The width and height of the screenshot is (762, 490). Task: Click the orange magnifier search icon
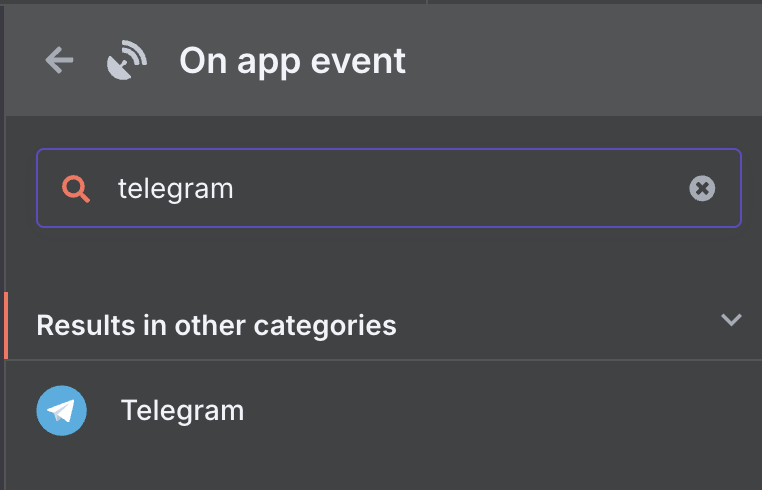coord(76,188)
